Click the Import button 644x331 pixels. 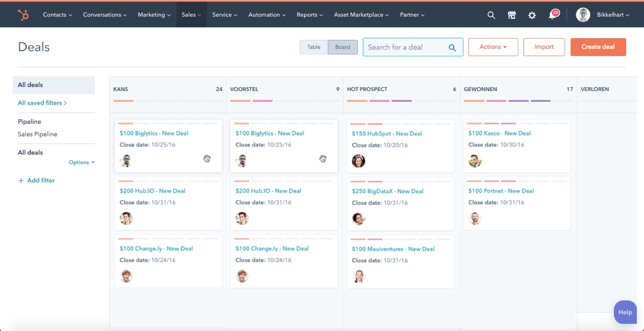coord(544,47)
